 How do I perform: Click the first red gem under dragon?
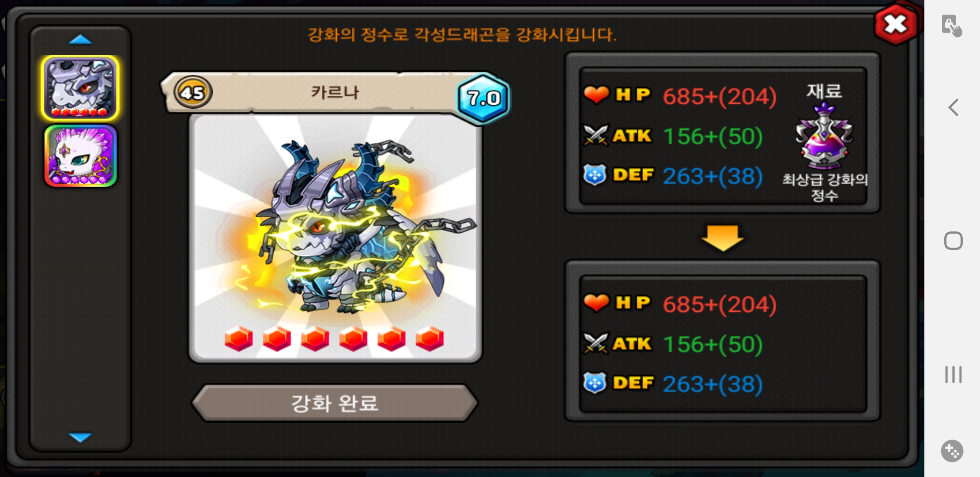point(239,339)
